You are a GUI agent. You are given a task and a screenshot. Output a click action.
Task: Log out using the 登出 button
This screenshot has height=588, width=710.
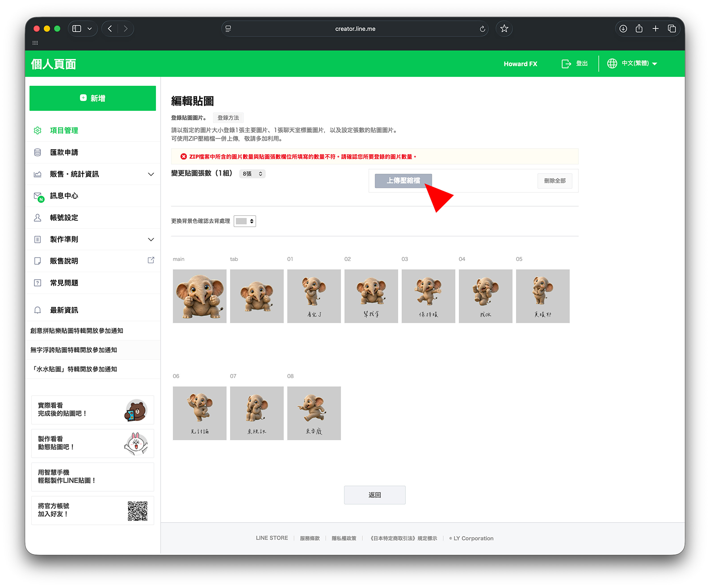pos(575,63)
